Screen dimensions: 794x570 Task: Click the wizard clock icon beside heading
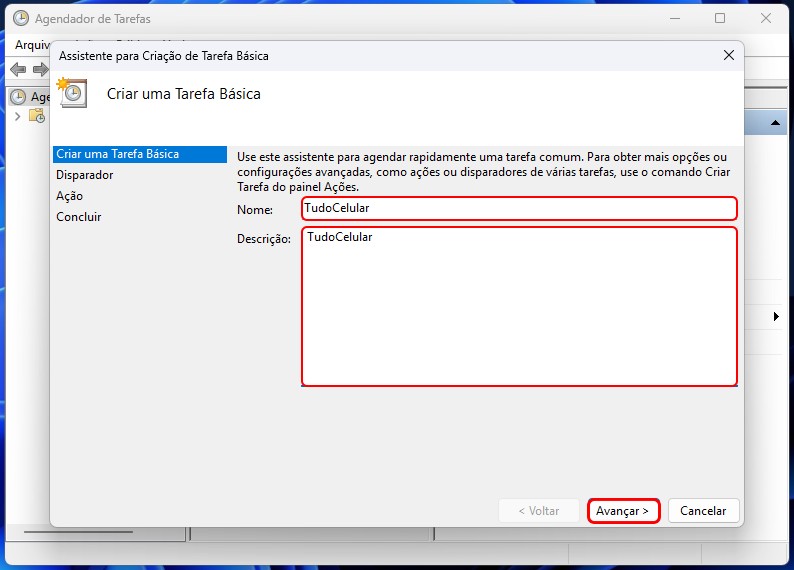pyautogui.click(x=73, y=93)
